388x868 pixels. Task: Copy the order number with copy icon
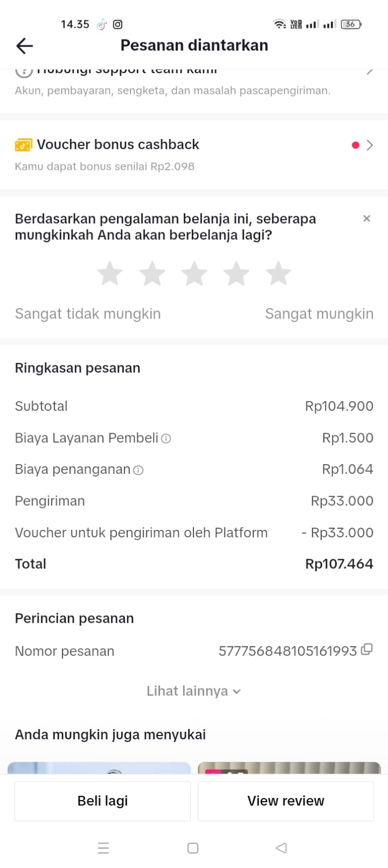367,649
